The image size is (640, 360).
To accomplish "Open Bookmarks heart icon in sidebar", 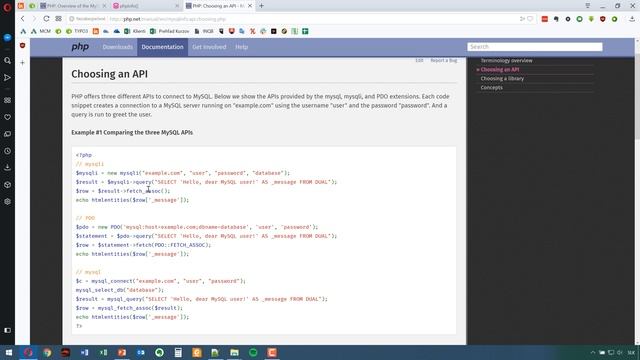I will pyautogui.click(x=7, y=117).
